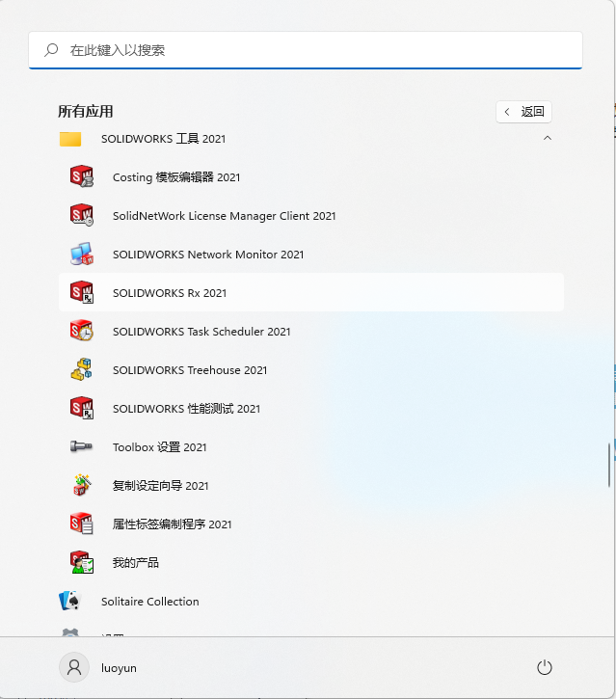
Task: Select SOLIDWORKS Network Monitor 2021 text
Action: pyautogui.click(x=208, y=255)
